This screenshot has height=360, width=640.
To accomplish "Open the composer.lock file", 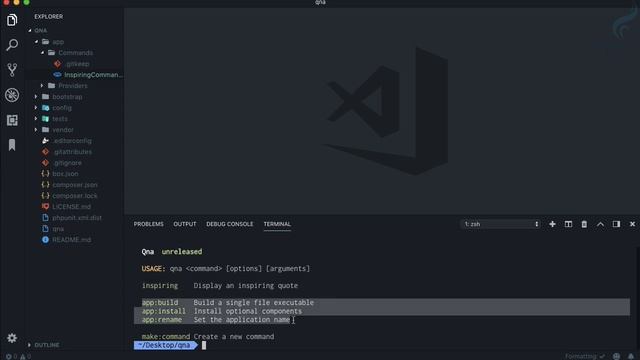I will (75, 196).
